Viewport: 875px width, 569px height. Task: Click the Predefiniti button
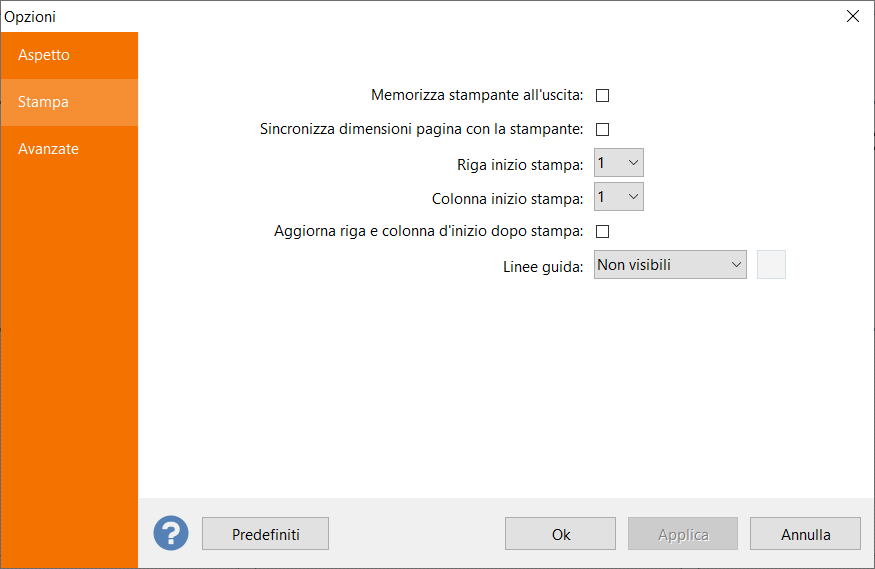pos(265,534)
